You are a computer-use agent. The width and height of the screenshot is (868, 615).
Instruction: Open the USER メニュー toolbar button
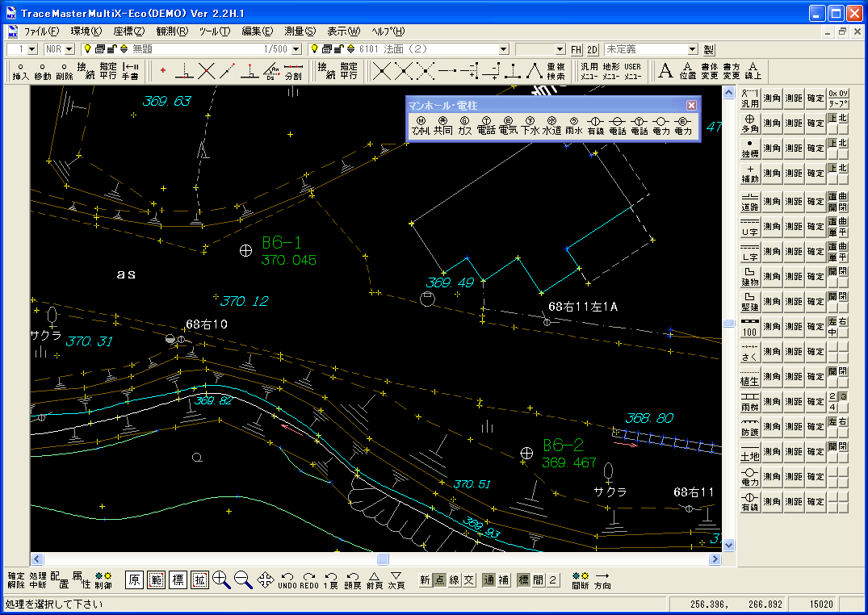(633, 71)
